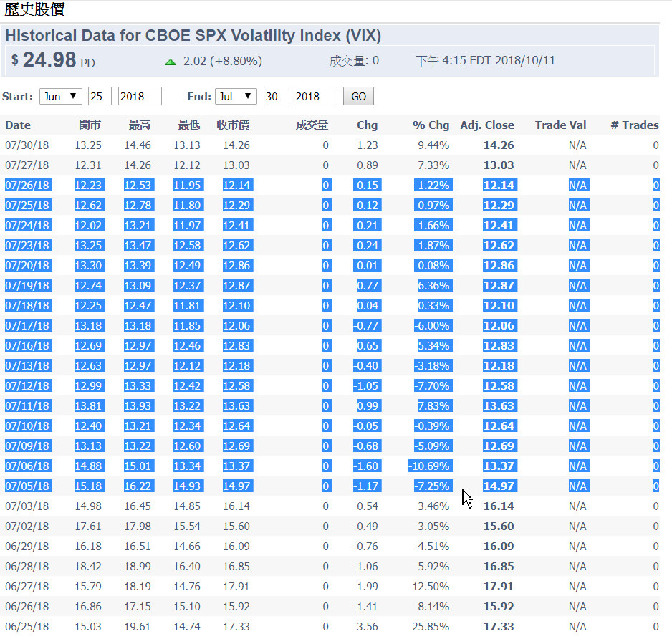The height and width of the screenshot is (639, 672).
Task: Click the Start day field containing 25
Action: [x=100, y=97]
